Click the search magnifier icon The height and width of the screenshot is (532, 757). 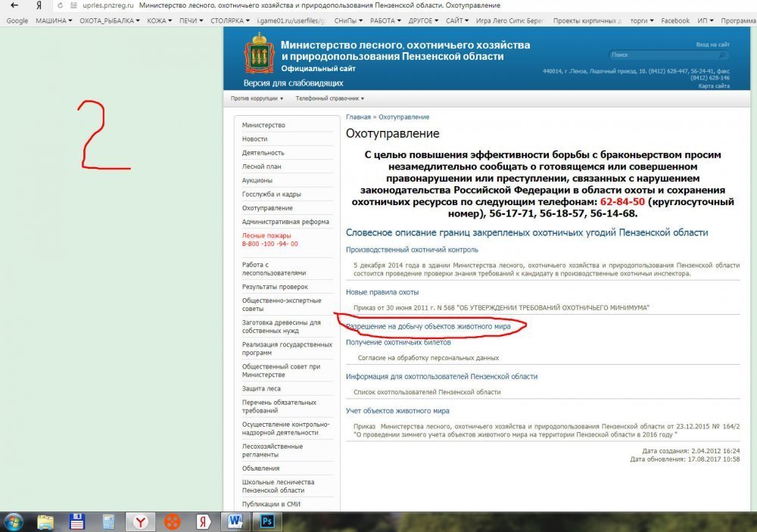[722, 55]
